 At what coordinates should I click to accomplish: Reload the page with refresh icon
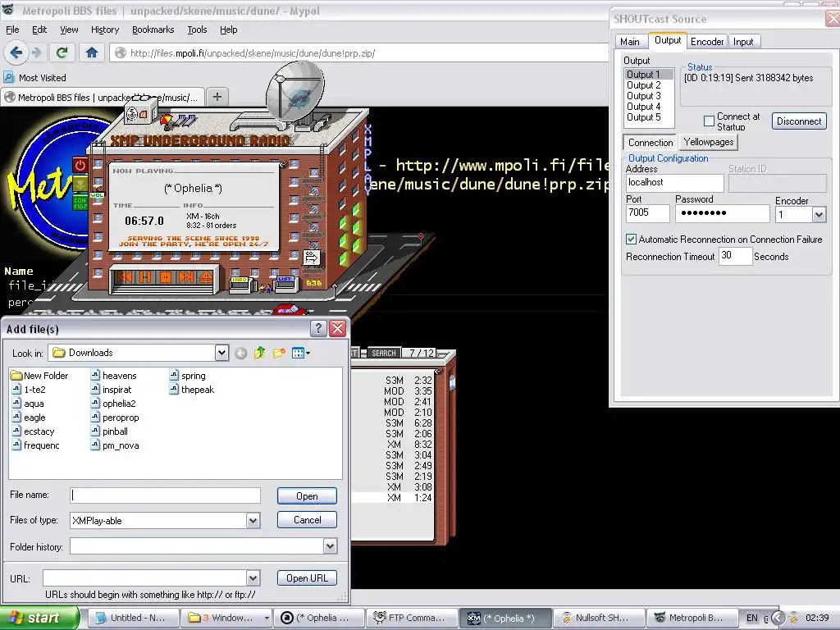point(62,52)
